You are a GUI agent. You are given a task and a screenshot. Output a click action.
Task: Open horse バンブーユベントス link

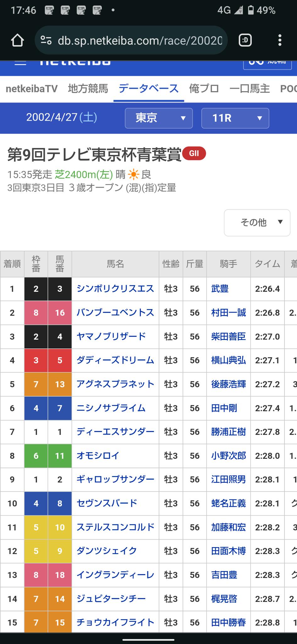coord(115,313)
